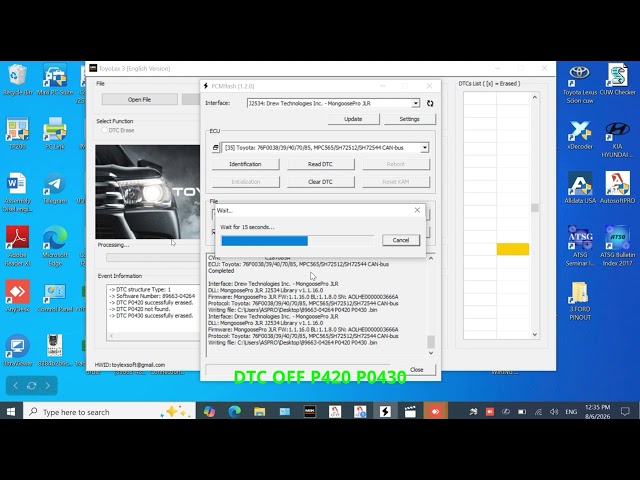Click the taskbar search box
The width and height of the screenshot is (640, 480).
tap(109, 411)
